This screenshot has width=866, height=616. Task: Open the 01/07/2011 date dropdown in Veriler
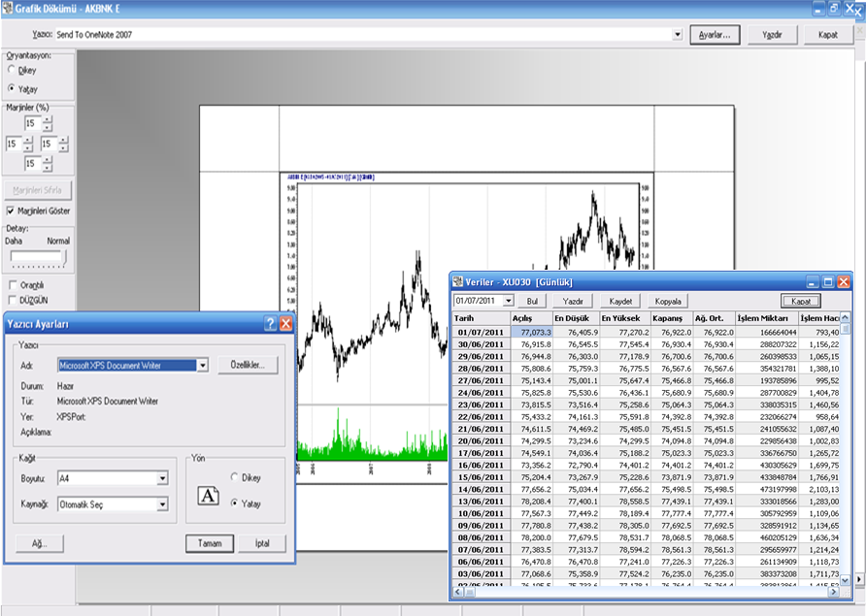pos(508,301)
